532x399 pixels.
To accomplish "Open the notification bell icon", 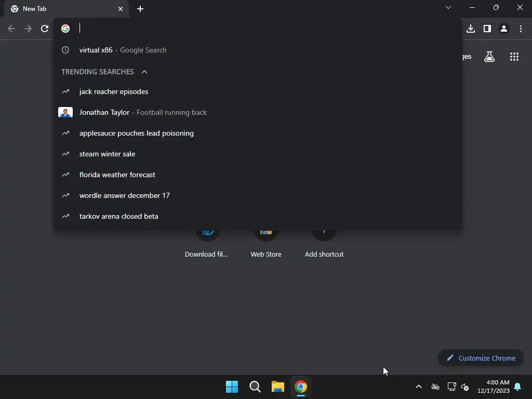I will [518, 387].
